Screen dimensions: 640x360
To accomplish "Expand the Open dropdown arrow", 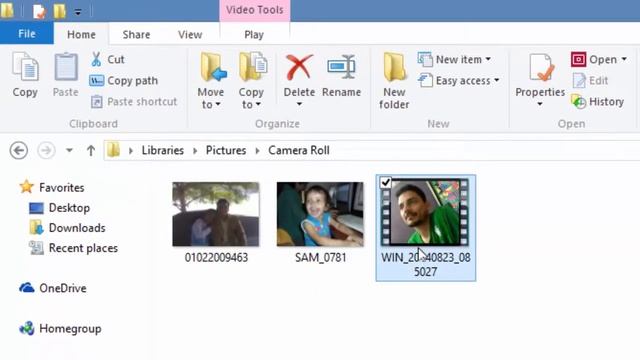I will [624, 60].
